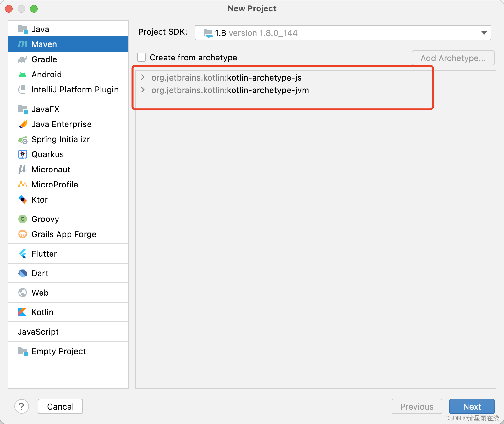The height and width of the screenshot is (424, 504).
Task: Click Add Archetype button
Action: coord(453,58)
